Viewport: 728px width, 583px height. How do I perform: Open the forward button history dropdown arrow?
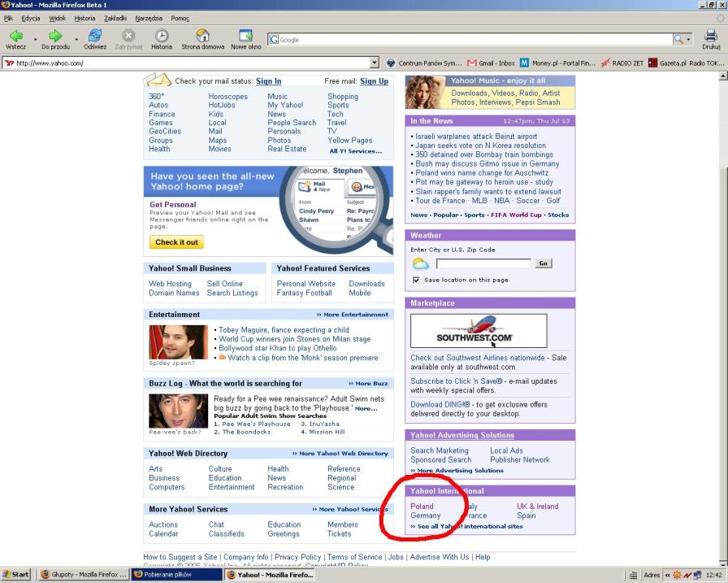76,39
